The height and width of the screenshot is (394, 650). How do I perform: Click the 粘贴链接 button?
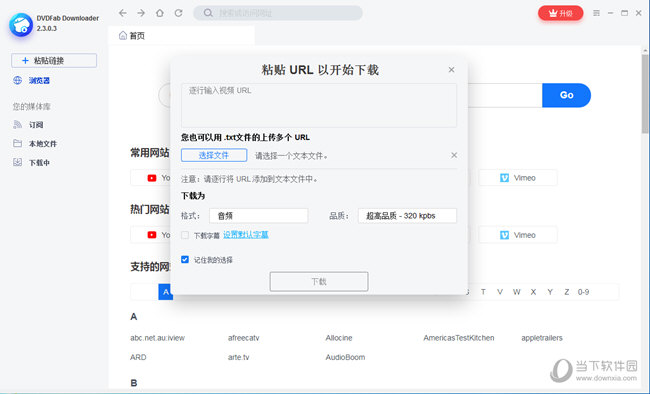[x=54, y=61]
